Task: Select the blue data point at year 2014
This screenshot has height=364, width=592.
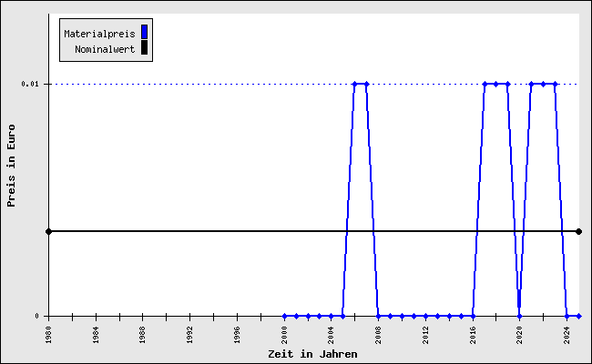Action: pyautogui.click(x=449, y=316)
